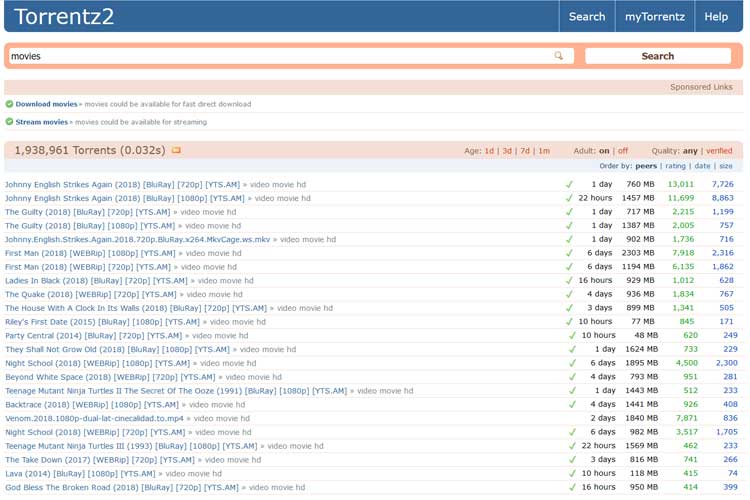Order results by rating
The height and width of the screenshot is (500, 750).
pos(675,166)
